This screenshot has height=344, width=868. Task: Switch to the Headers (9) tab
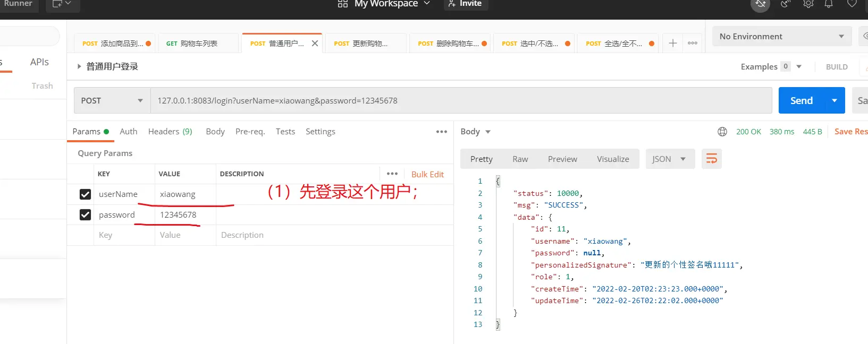tap(170, 132)
